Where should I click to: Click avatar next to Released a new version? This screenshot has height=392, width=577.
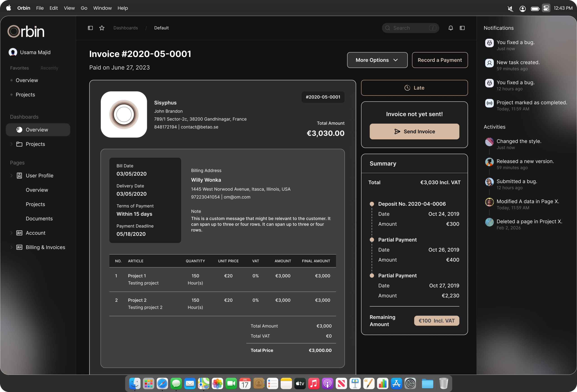[x=489, y=162]
